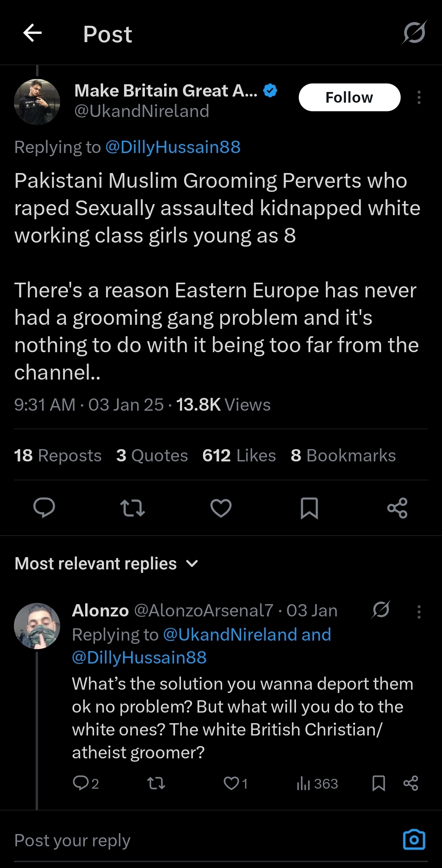View the 612 Likes list
The height and width of the screenshot is (868, 442).
coord(239,455)
